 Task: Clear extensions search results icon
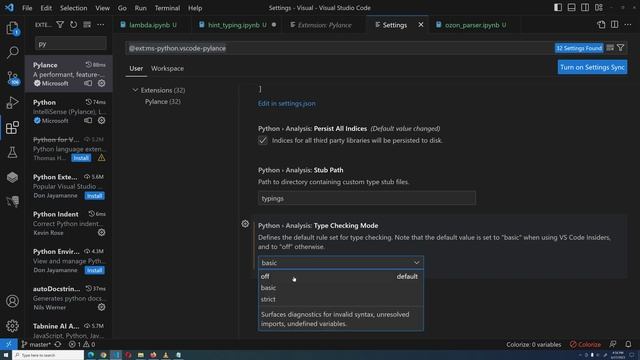pyautogui.click(x=87, y=25)
